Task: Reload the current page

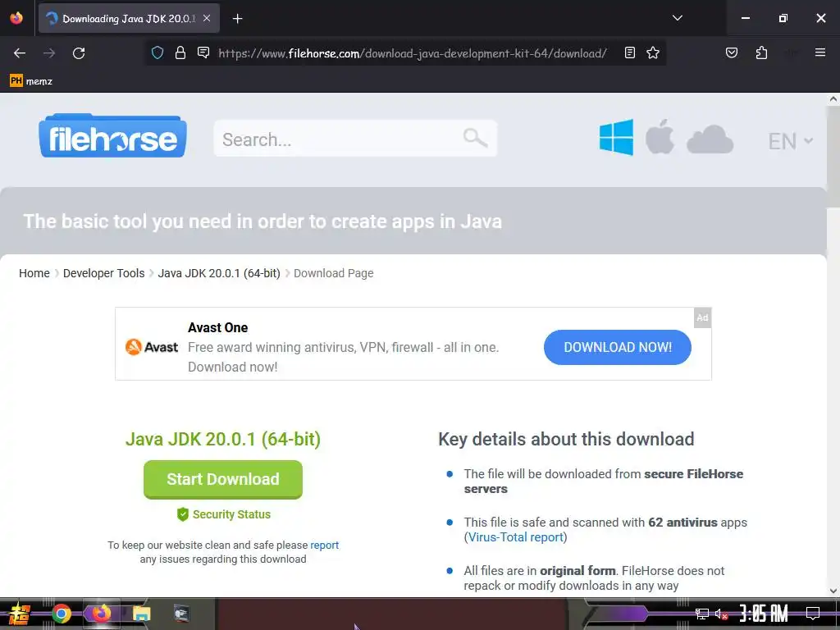Action: click(79, 53)
